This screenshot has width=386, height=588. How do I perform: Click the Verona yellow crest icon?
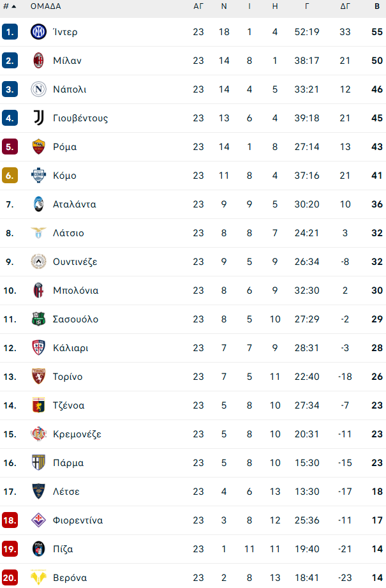[39, 578]
